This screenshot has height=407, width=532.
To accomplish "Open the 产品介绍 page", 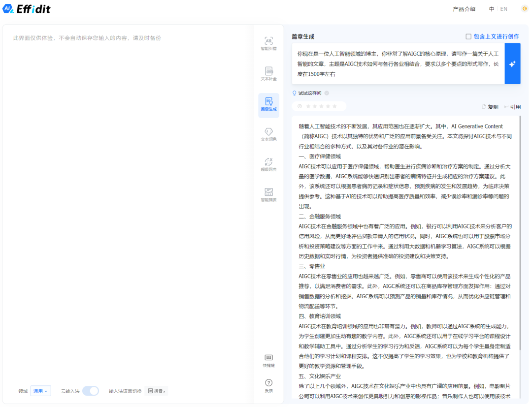I will (x=465, y=8).
